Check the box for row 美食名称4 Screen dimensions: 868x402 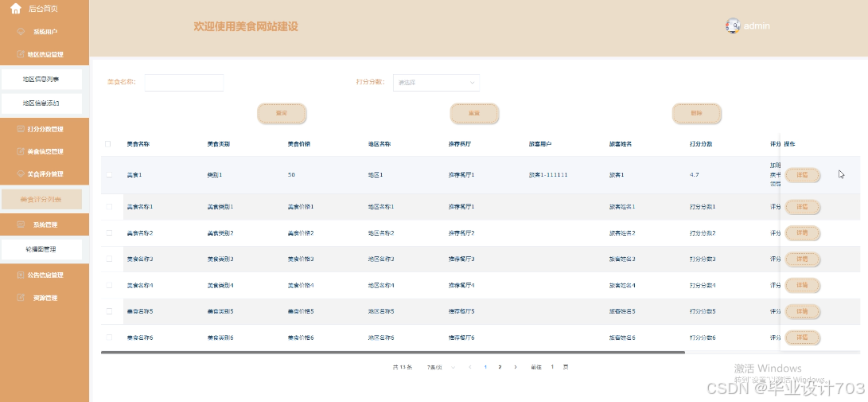[x=109, y=285]
